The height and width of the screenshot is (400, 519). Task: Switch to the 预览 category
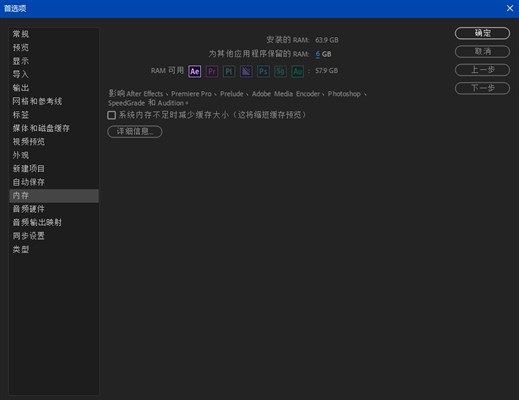pos(54,47)
